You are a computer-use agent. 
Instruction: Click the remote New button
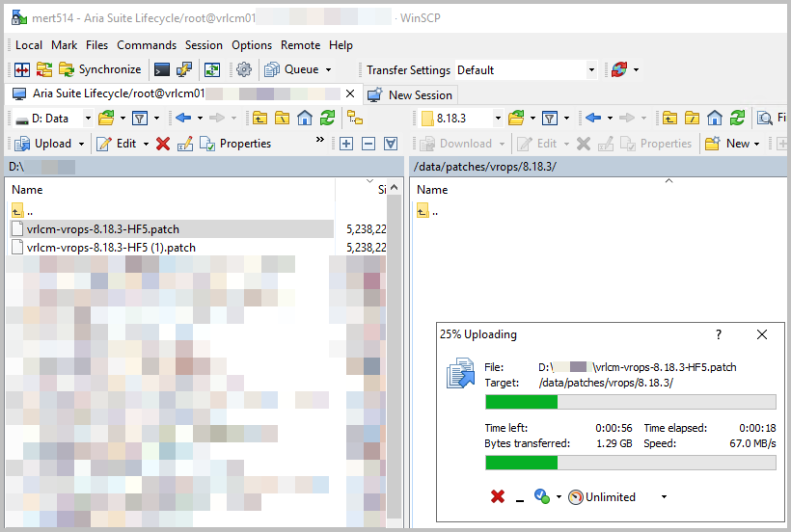point(727,144)
